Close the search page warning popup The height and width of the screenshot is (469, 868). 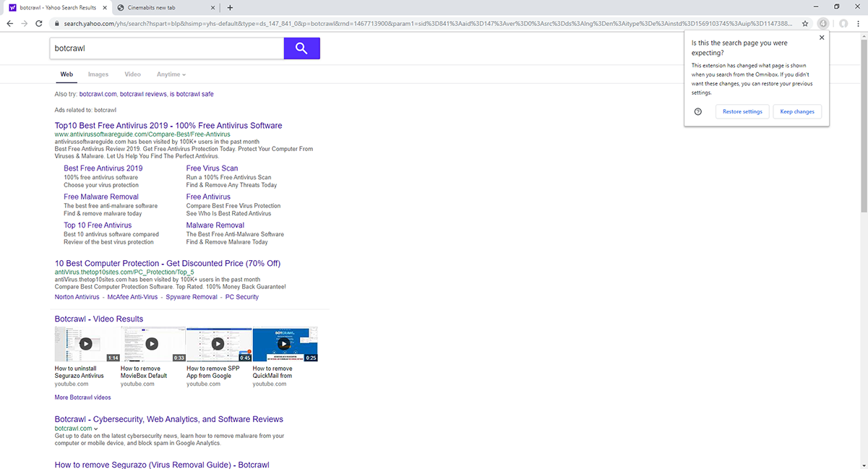click(x=822, y=38)
